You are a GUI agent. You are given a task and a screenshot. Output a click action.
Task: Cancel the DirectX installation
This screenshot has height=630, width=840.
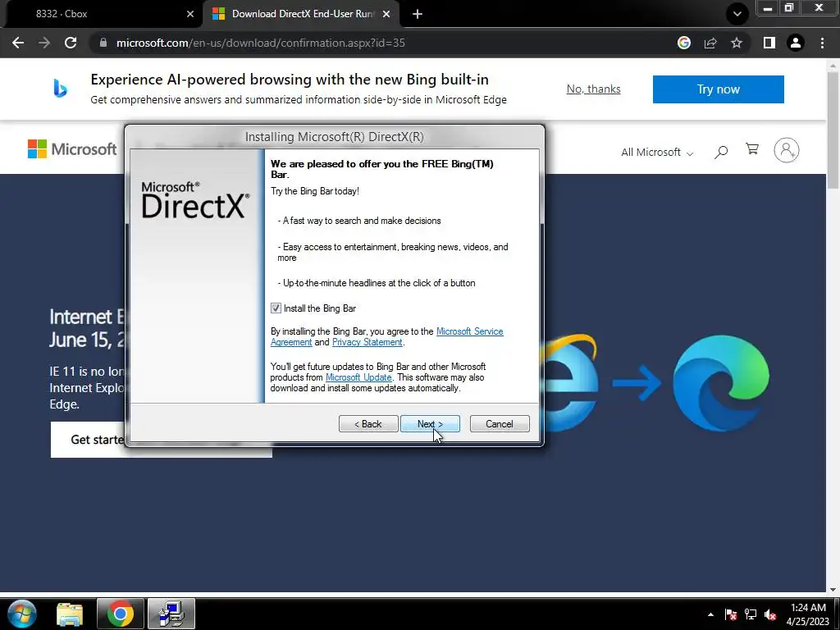tap(500, 424)
